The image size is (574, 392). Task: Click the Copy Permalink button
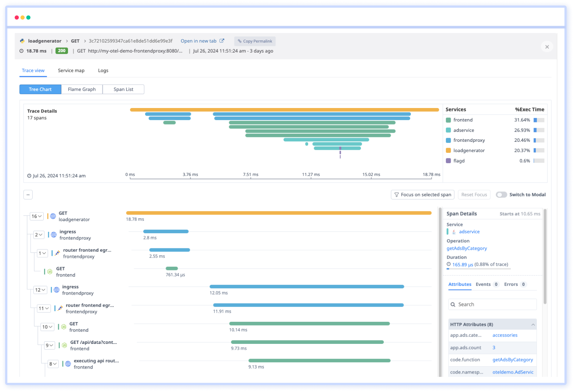click(x=254, y=41)
